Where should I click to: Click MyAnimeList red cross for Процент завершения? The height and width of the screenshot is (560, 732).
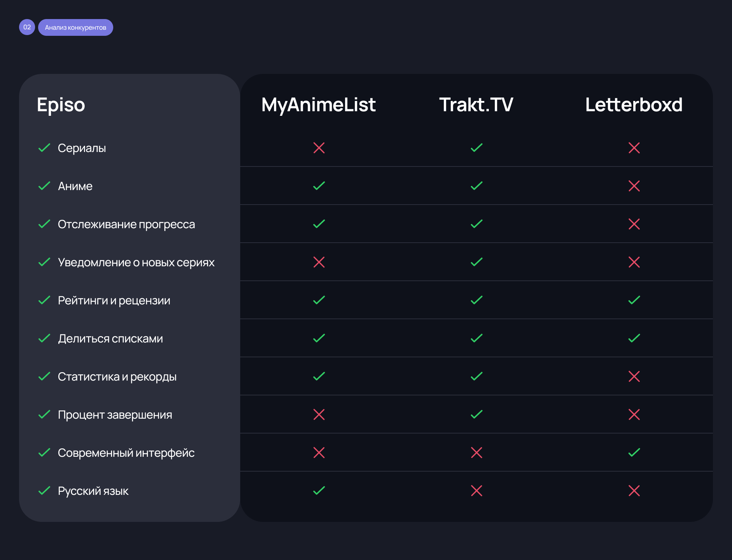coord(319,414)
